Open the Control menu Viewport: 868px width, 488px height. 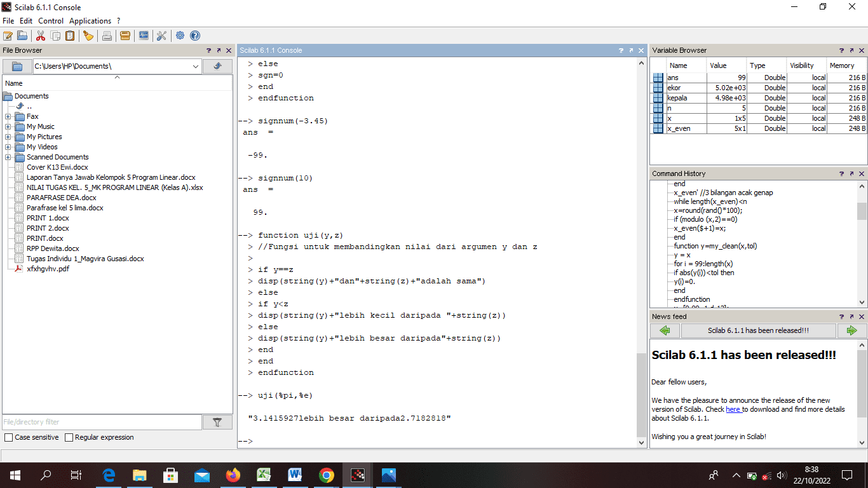coord(51,21)
